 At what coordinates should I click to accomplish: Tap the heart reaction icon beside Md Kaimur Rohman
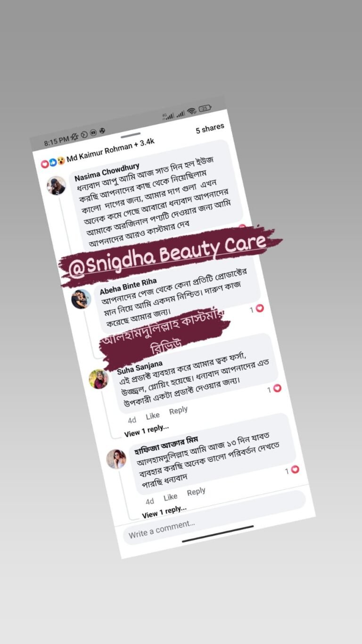point(45,164)
